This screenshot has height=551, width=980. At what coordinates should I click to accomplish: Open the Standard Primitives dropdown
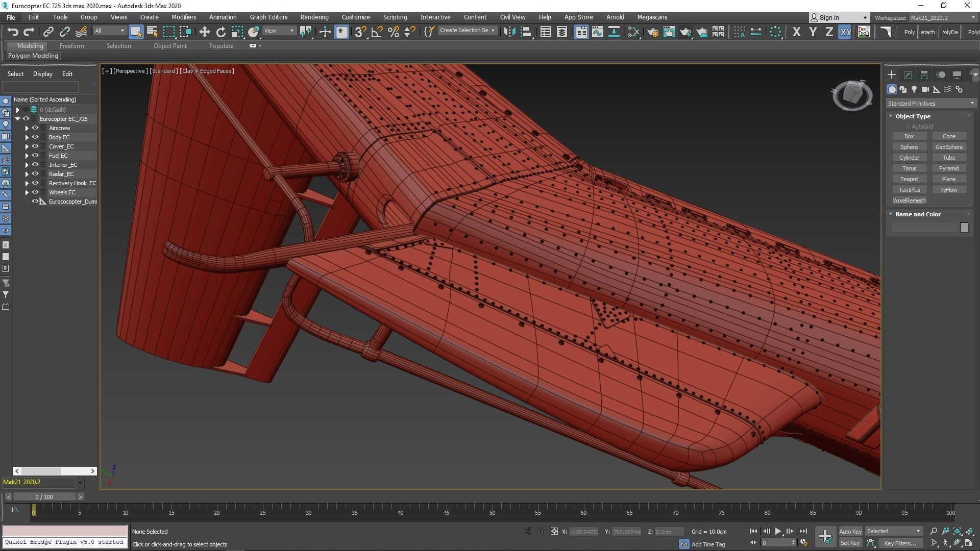pos(930,104)
